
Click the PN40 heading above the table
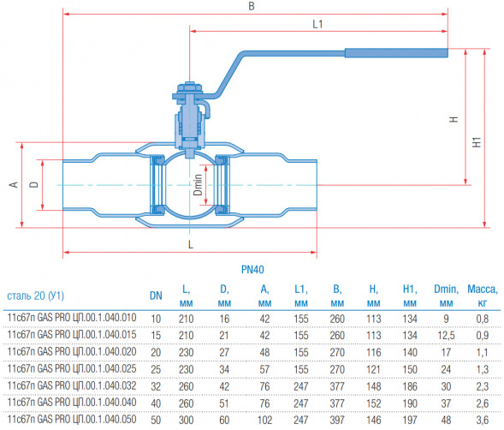click(252, 270)
